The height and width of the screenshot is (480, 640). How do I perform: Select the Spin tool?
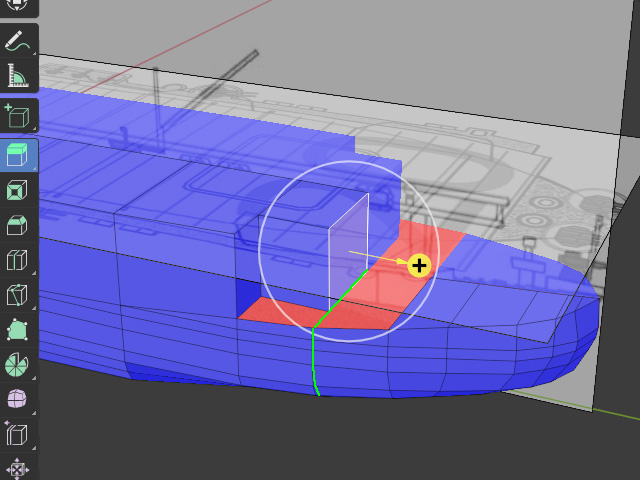coord(18,365)
